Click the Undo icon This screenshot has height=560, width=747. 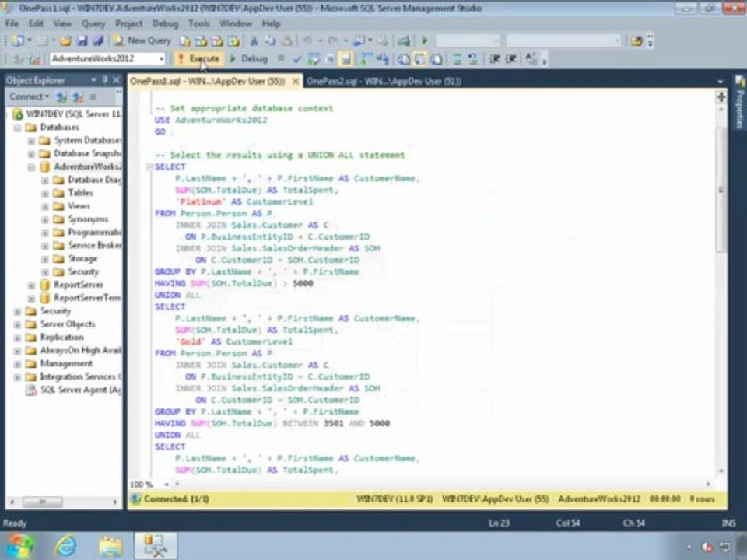click(307, 41)
